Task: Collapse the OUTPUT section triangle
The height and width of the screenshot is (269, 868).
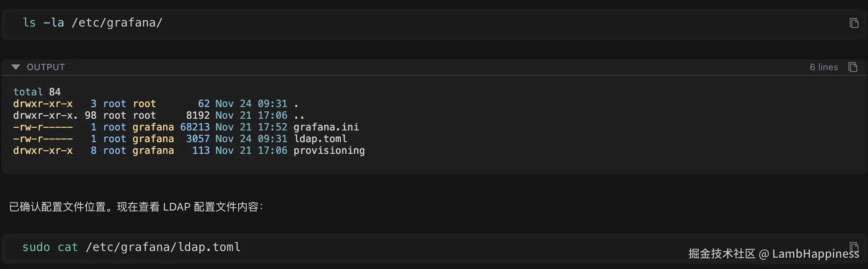Action: coord(16,67)
